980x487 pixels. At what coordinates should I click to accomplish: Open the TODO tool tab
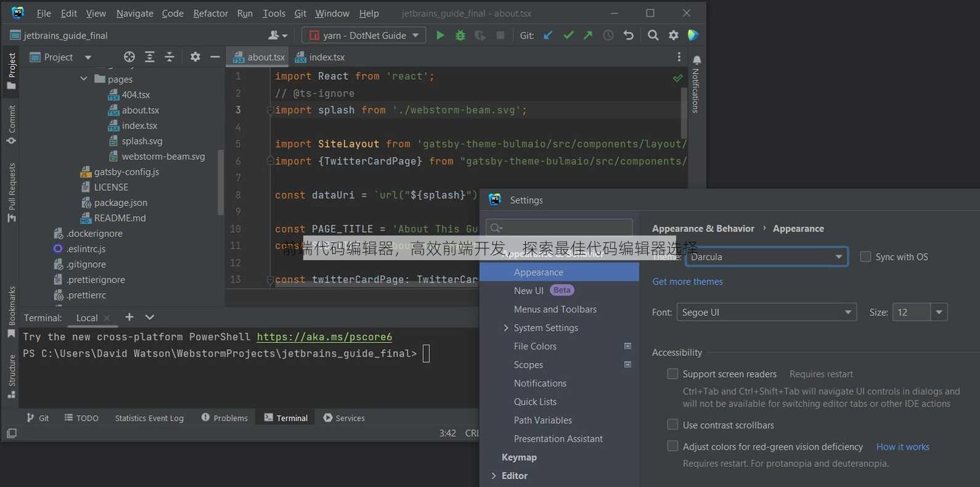pos(81,418)
